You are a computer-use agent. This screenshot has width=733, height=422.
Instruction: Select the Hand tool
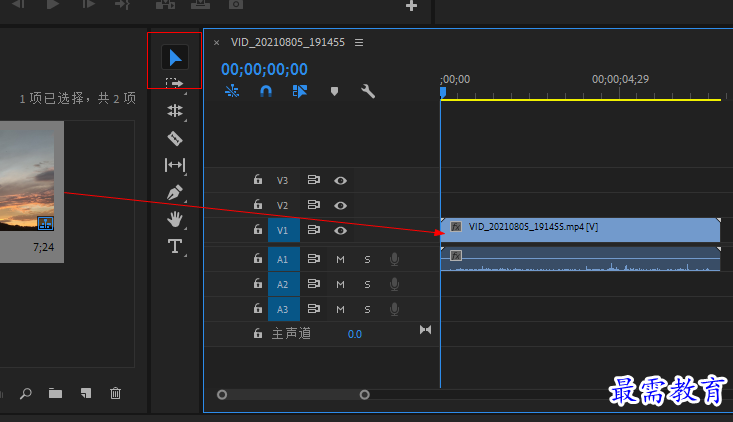pyautogui.click(x=175, y=219)
